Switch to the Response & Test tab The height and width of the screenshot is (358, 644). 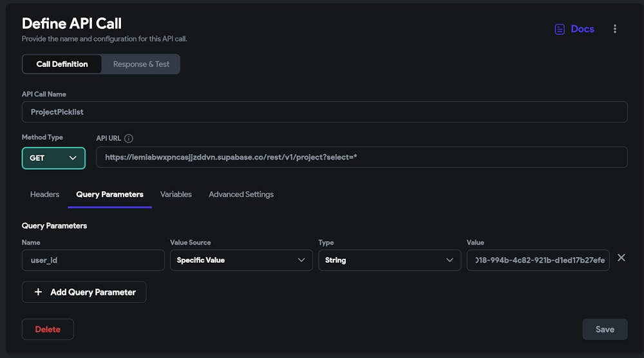141,64
